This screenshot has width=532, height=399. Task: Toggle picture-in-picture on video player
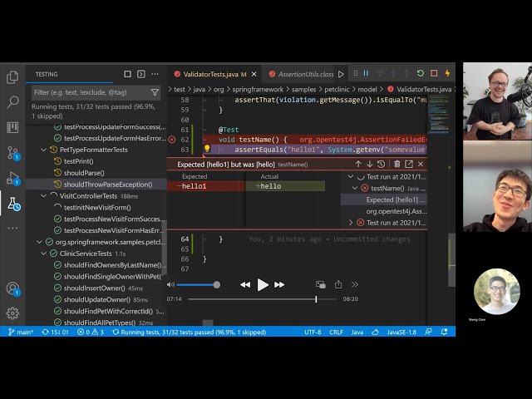(x=321, y=284)
